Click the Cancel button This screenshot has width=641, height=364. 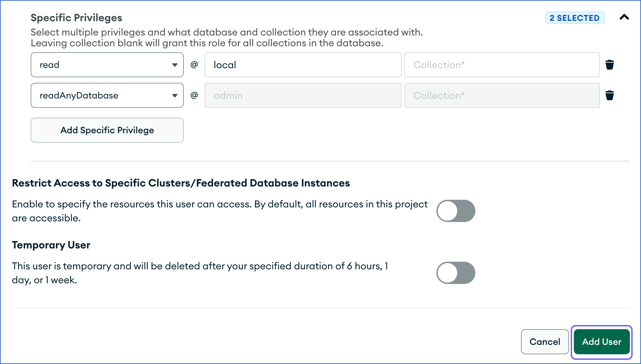(545, 342)
